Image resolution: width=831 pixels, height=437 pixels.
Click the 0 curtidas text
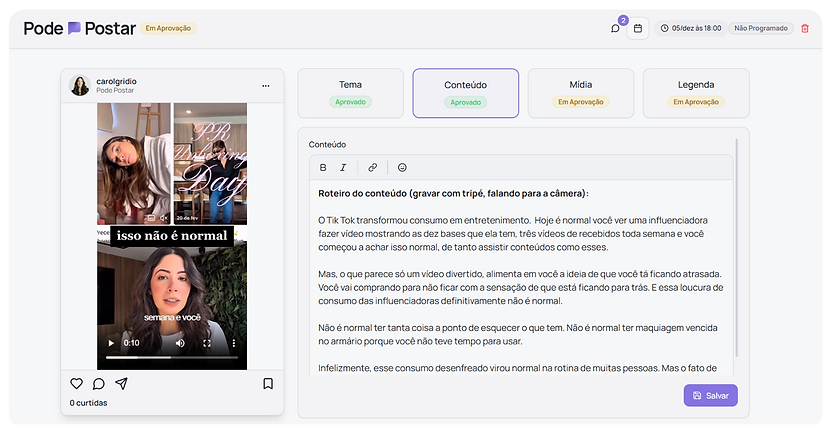coord(88,403)
